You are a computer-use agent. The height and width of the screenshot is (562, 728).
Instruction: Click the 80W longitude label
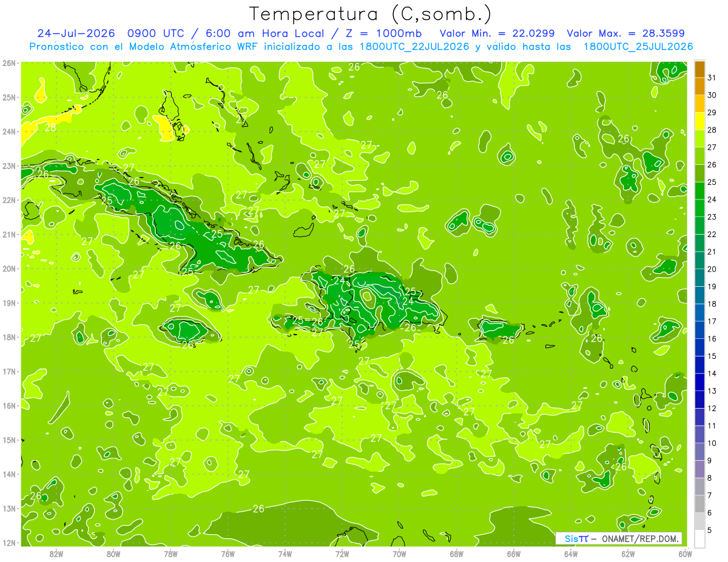113,554
